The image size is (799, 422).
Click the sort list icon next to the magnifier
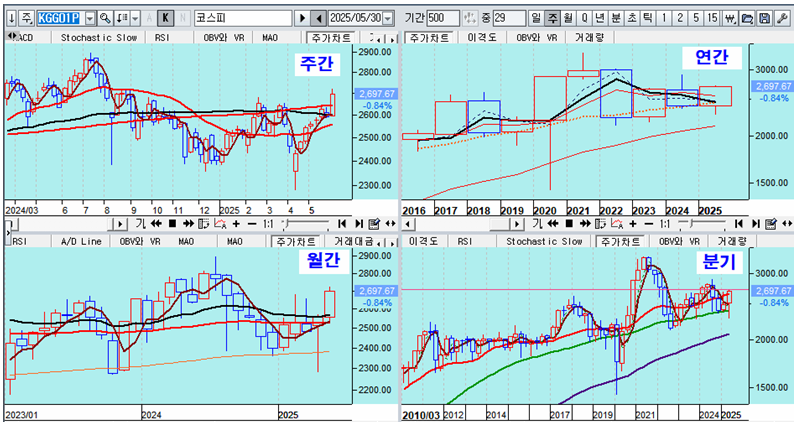click(122, 18)
